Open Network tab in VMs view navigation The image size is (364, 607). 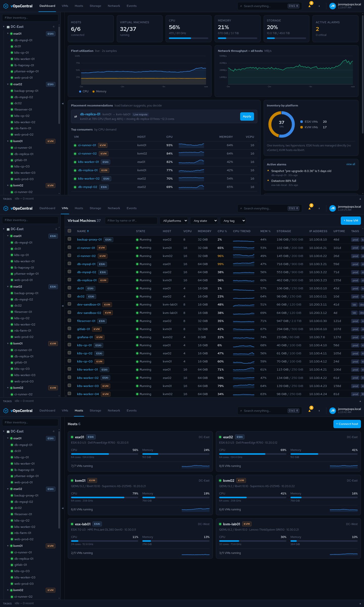click(x=114, y=208)
